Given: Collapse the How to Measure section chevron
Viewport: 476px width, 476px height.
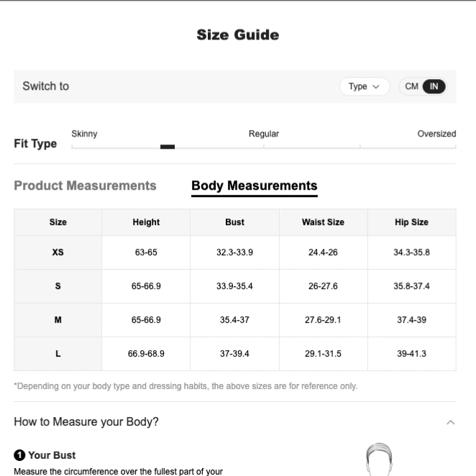Looking at the screenshot, I should pyautogui.click(x=451, y=422).
